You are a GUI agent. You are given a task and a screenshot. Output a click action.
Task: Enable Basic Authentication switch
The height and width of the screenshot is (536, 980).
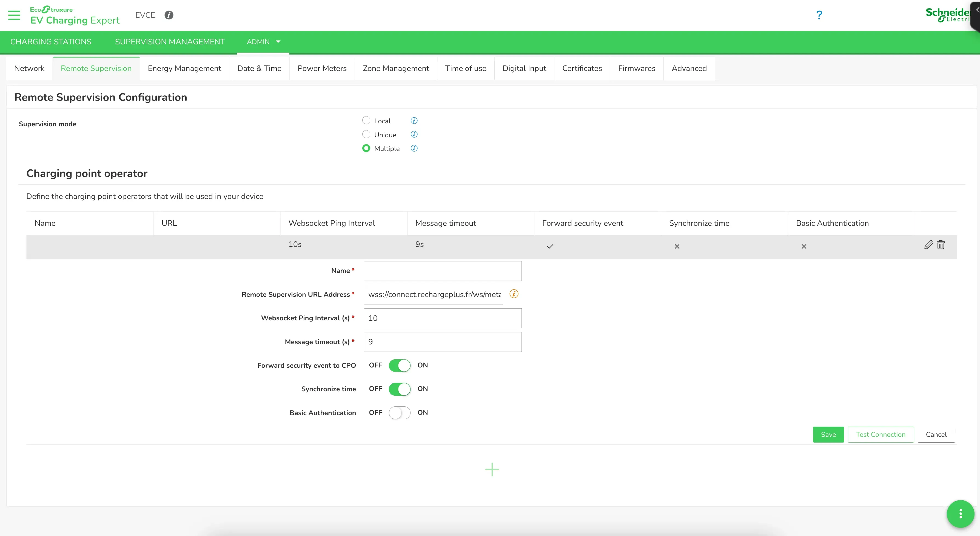400,413
